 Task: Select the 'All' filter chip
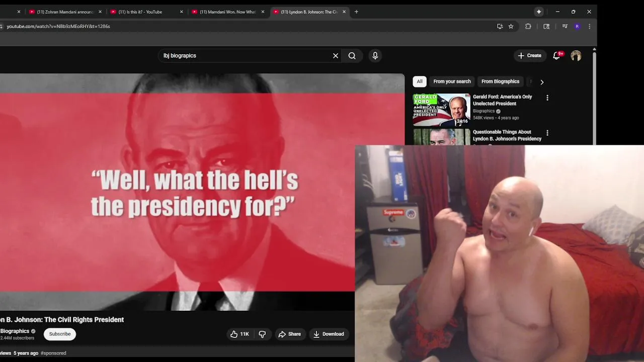click(x=420, y=81)
